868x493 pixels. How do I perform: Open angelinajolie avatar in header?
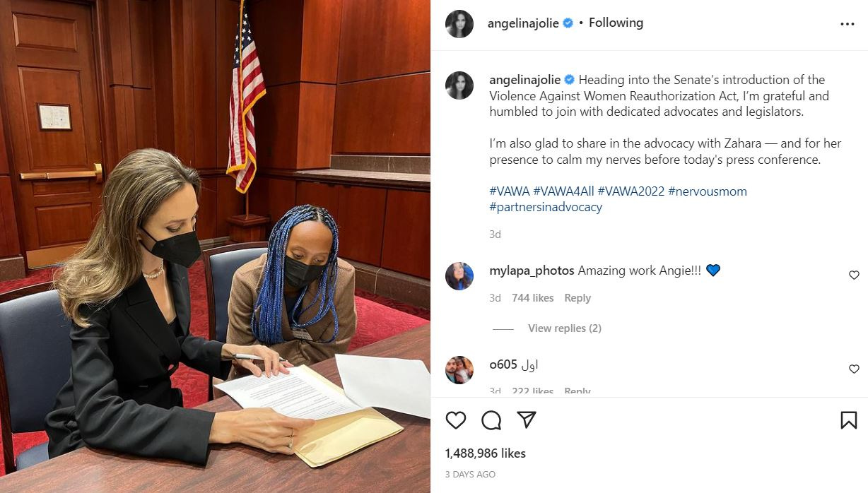pos(459,24)
